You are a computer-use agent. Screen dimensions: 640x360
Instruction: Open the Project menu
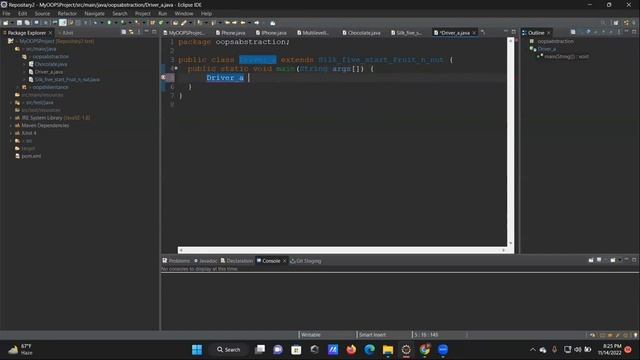point(143,13)
